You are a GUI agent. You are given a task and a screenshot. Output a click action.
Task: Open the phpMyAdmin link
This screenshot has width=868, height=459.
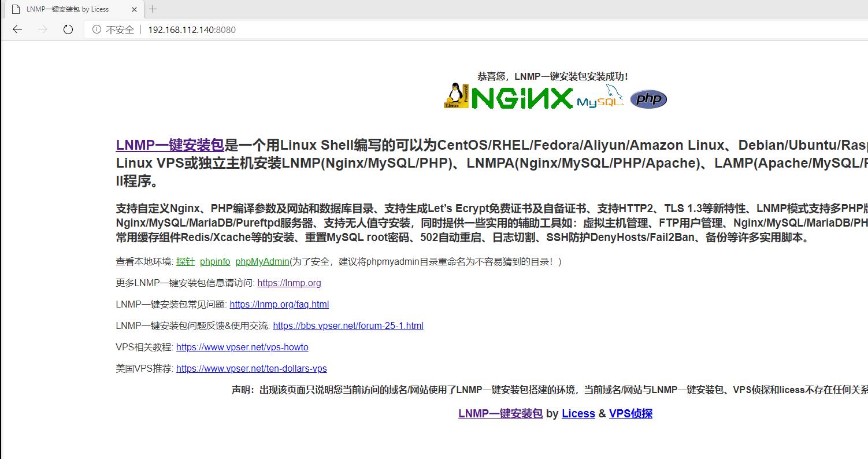(262, 262)
